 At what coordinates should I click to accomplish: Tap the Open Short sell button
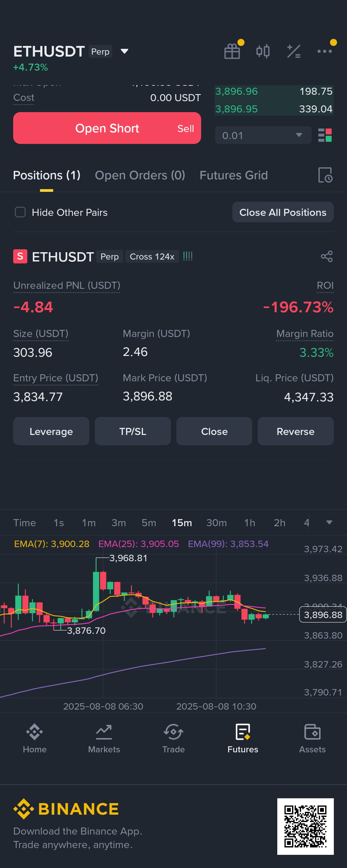pyautogui.click(x=107, y=128)
